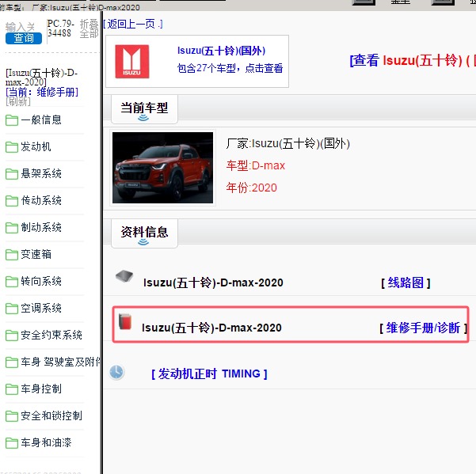Click the blue 查询 search button

pos(24,38)
